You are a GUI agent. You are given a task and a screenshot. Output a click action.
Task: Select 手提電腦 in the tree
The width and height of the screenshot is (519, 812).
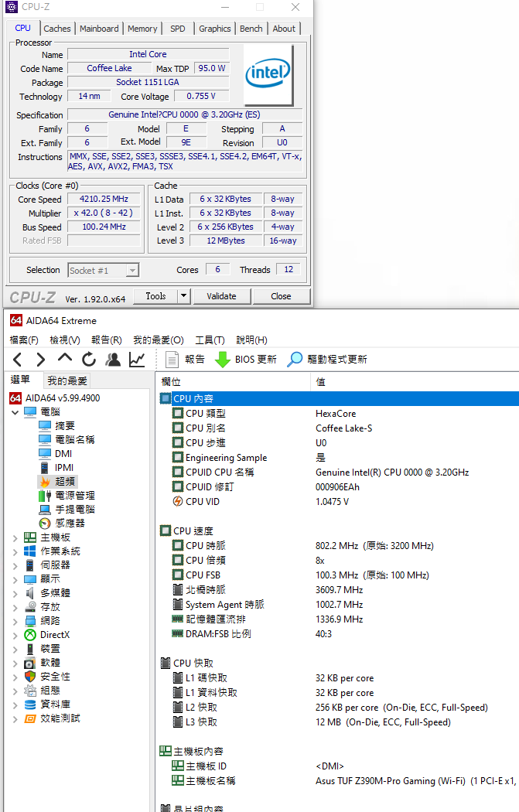74,510
